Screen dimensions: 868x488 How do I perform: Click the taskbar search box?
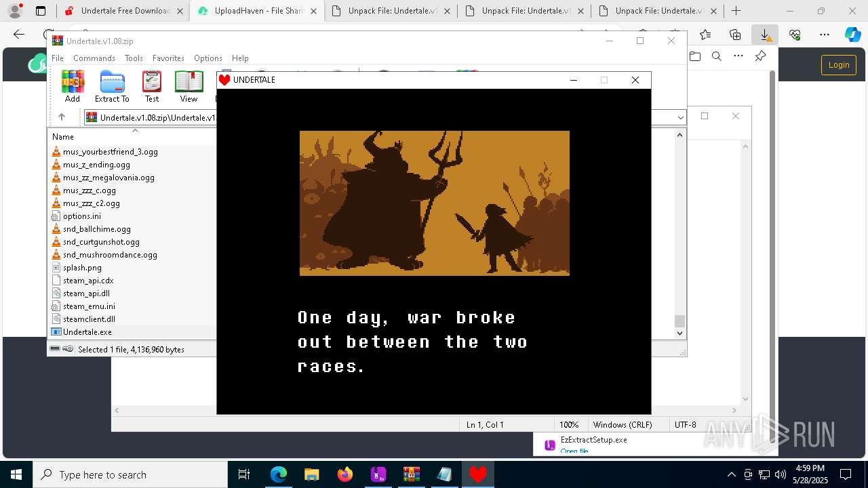point(130,474)
